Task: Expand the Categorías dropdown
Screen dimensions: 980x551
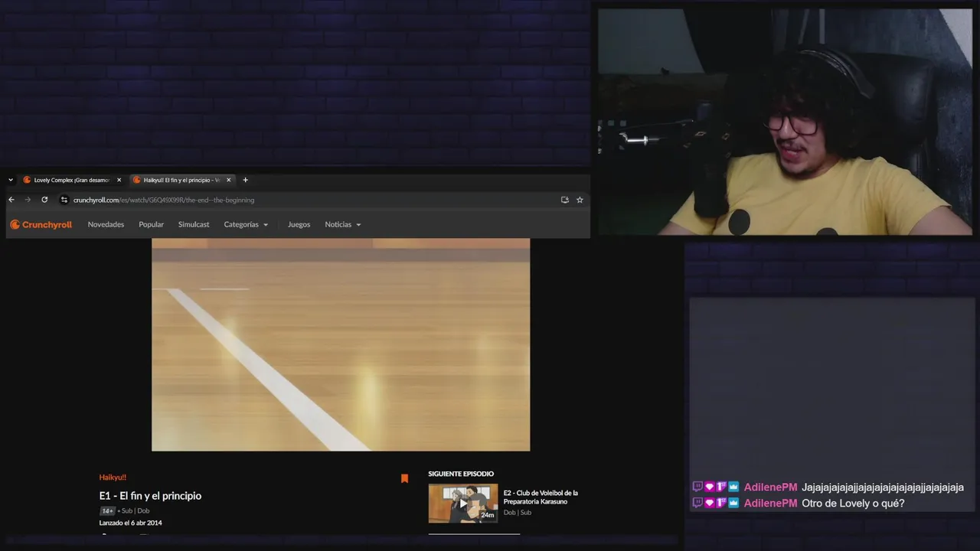Action: 246,224
